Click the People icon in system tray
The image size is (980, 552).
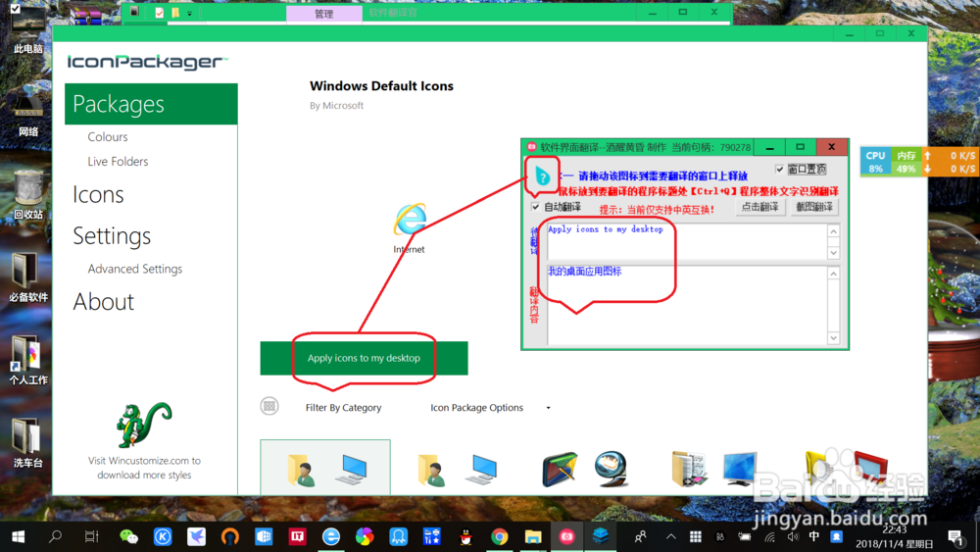pos(641,536)
